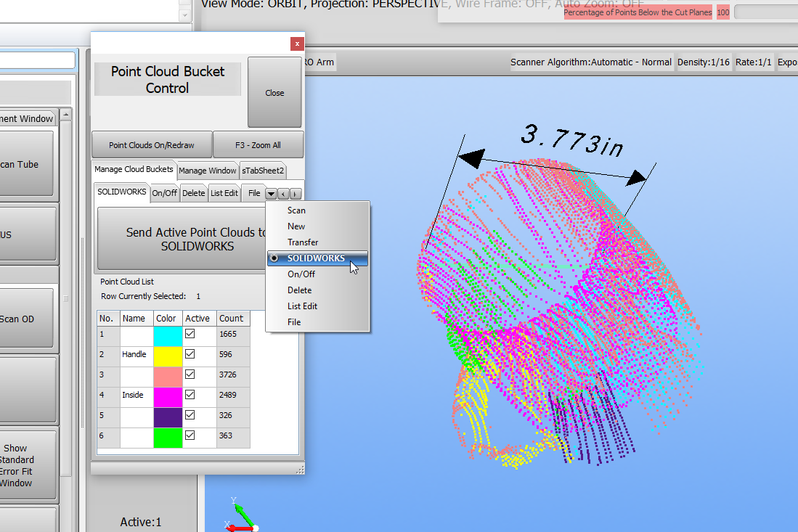Screen dimensions: 798x532
Task: Disable Active checkbox for the Inside cloud
Action: coord(190,396)
